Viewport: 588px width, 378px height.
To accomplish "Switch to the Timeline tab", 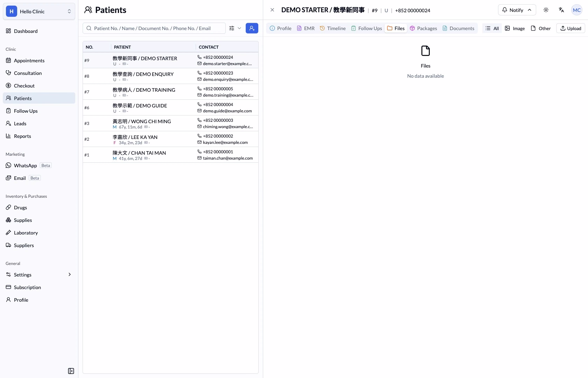I will tap(333, 28).
